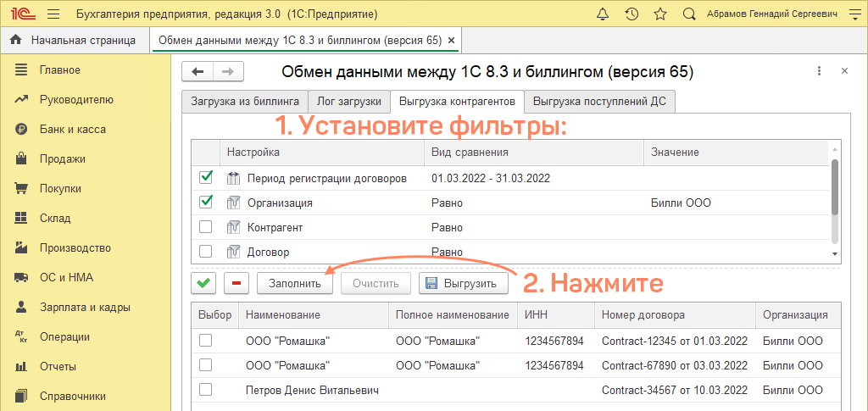The image size is (868, 411).
Task: Check row with Contract-12345
Action: 205,341
